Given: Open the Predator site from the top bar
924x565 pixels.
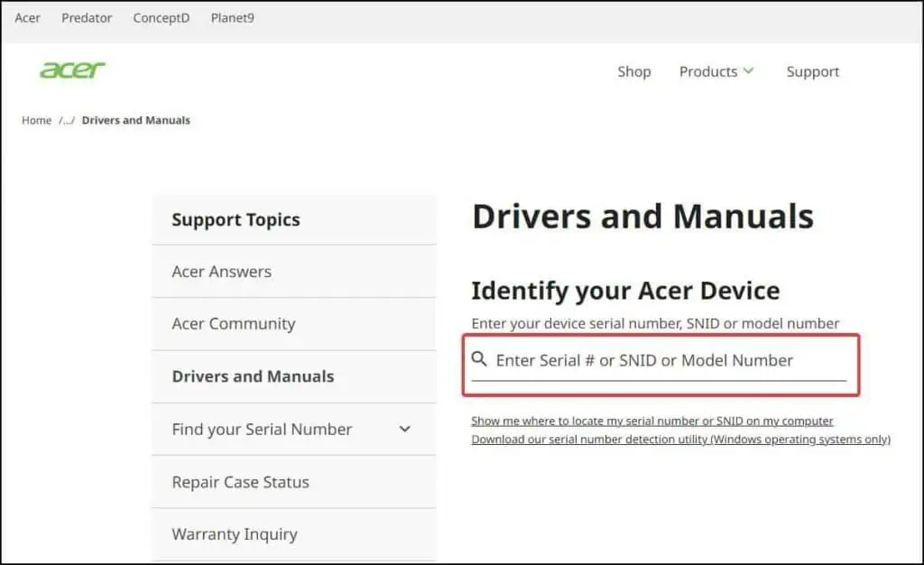Looking at the screenshot, I should click(x=87, y=17).
